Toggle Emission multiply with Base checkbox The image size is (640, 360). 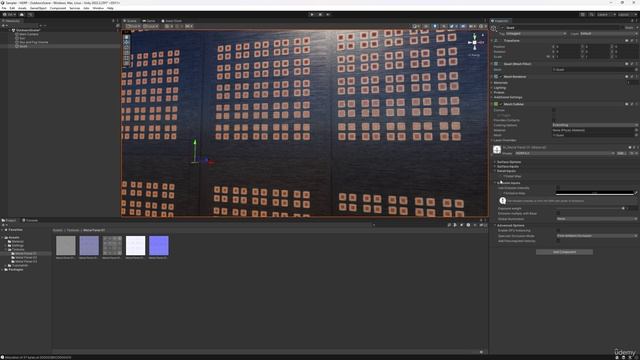[x=558, y=213]
